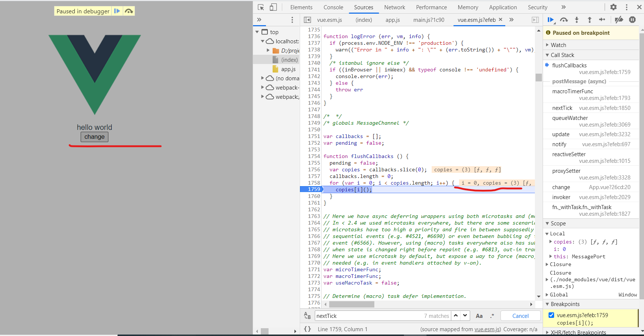Step out of current function
The width and height of the screenshot is (644, 336).
click(x=590, y=20)
